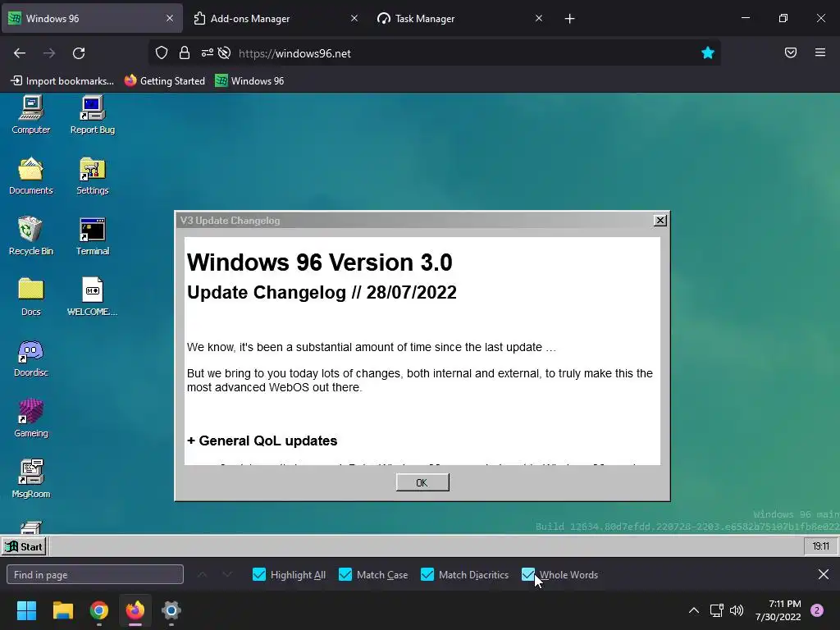The image size is (840, 630).
Task: Toggle the Match Diacritics checkbox
Action: pos(427,575)
